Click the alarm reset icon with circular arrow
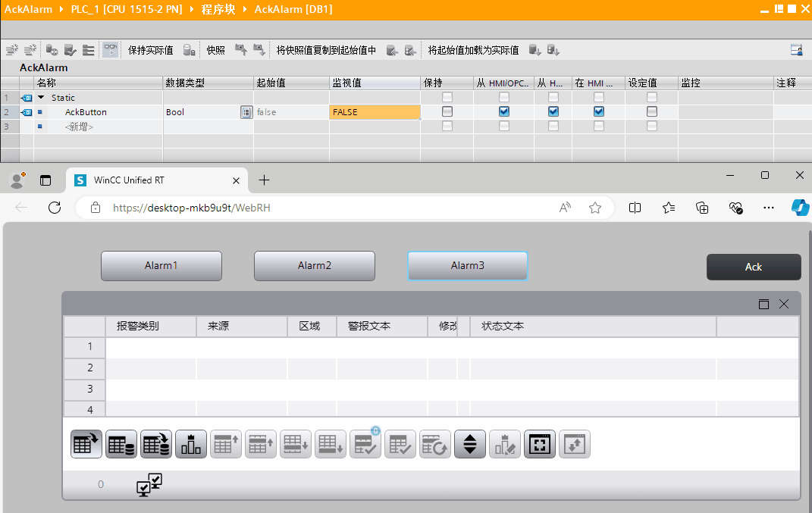The height and width of the screenshot is (513, 812). point(435,444)
